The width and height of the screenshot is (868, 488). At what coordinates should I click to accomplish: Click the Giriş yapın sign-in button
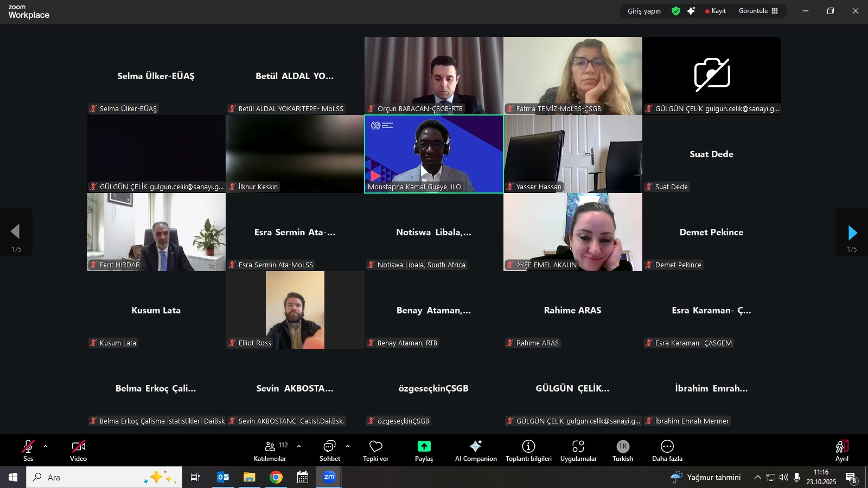pyautogui.click(x=644, y=11)
